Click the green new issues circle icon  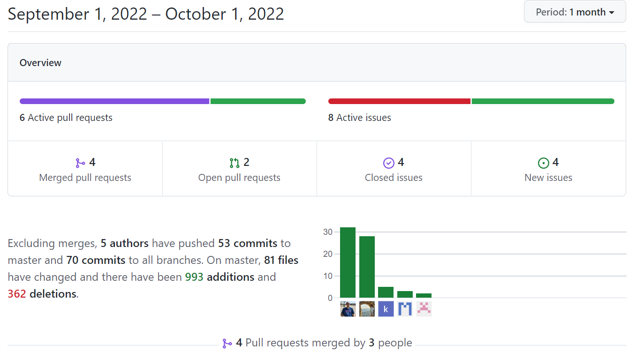coord(544,162)
